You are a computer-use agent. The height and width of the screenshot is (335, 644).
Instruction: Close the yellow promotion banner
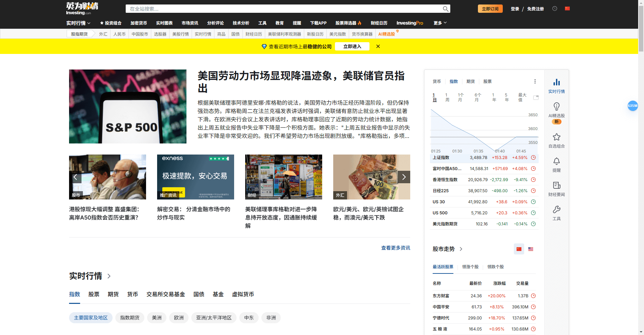pyautogui.click(x=378, y=46)
